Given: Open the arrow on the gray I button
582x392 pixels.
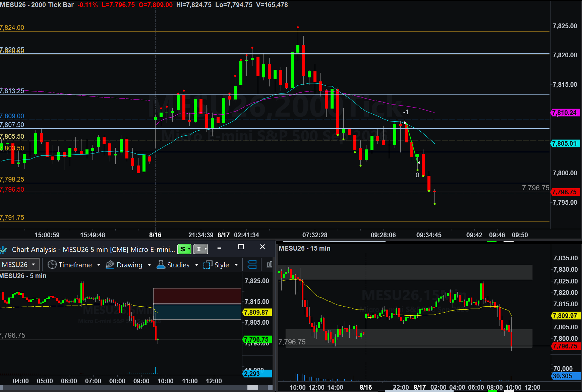Looking at the screenshot, I should [x=206, y=249].
